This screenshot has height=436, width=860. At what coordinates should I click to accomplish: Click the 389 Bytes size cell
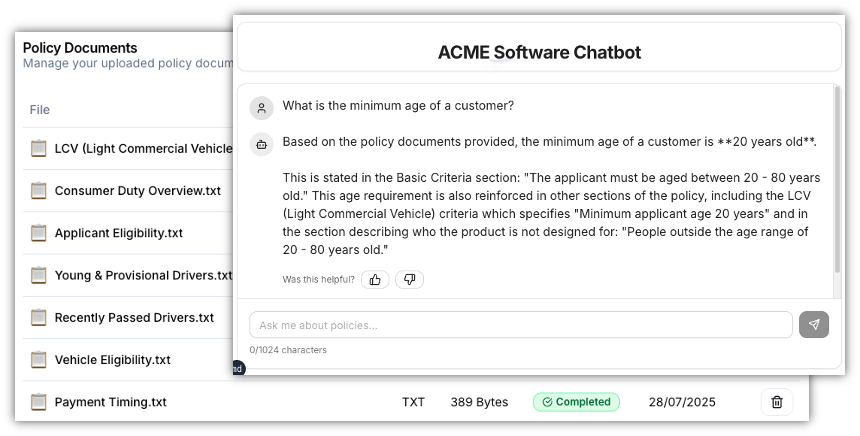click(479, 402)
